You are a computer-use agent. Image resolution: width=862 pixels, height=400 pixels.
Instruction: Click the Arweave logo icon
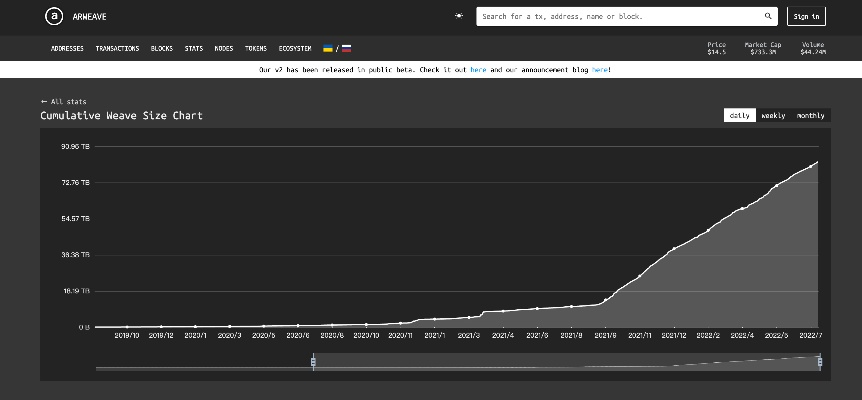click(x=53, y=16)
